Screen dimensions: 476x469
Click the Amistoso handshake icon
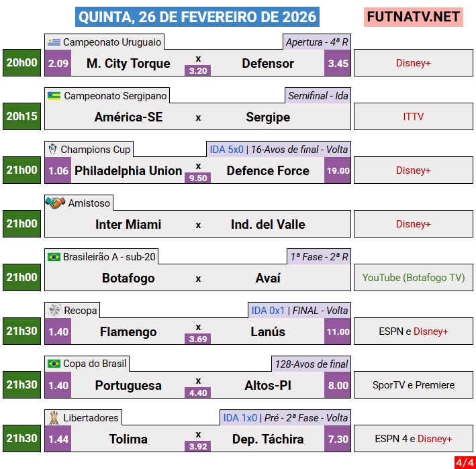click(x=55, y=203)
